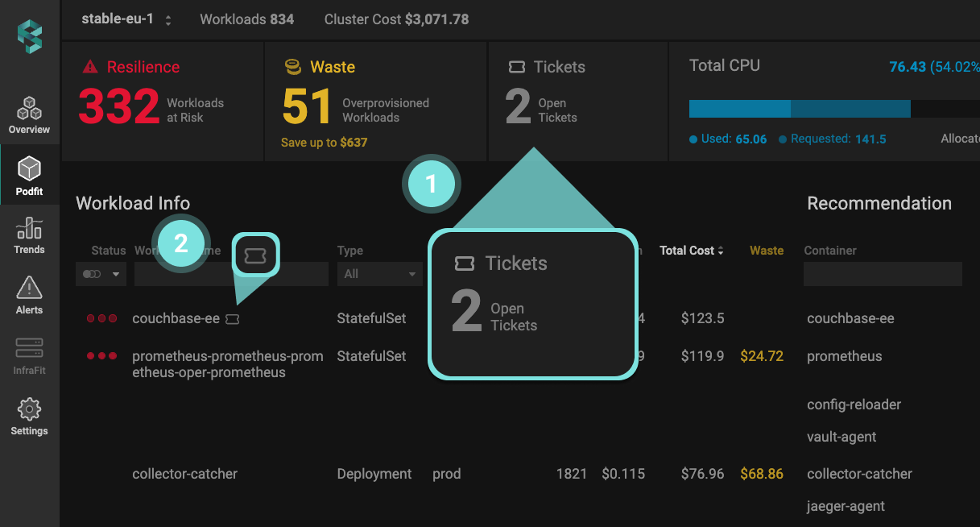Open the Resilience 332 Workloads at Risk card

[x=163, y=102]
